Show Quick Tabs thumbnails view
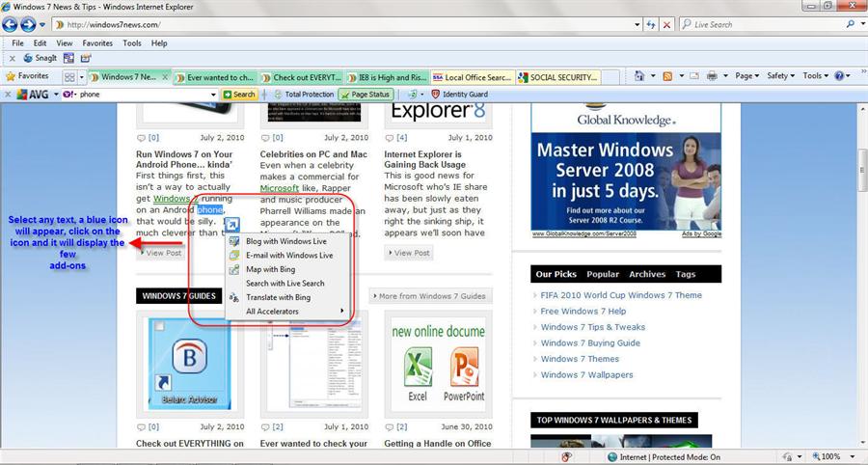The width and height of the screenshot is (868, 465). point(69,77)
